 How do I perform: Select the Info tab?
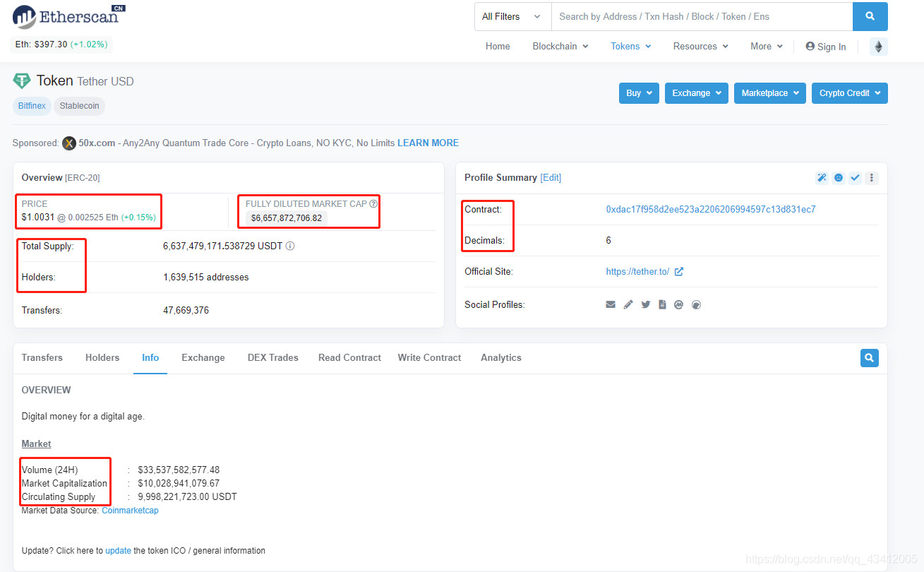click(150, 358)
